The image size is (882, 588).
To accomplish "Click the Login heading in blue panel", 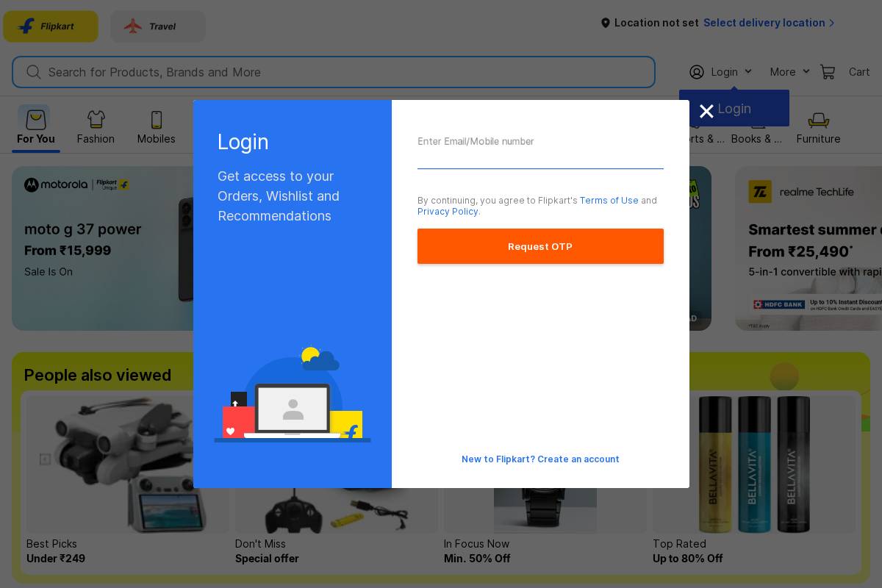I will (x=243, y=142).
